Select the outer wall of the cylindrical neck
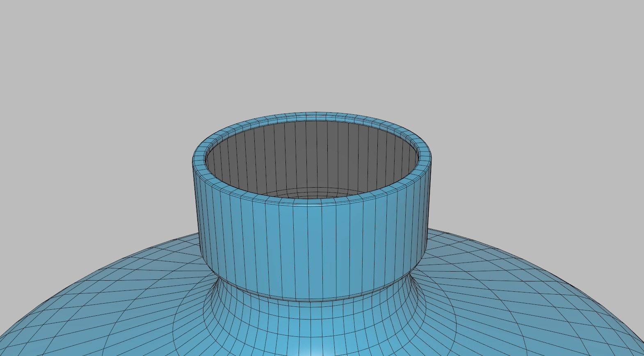The height and width of the screenshot is (356, 644). pyautogui.click(x=312, y=250)
